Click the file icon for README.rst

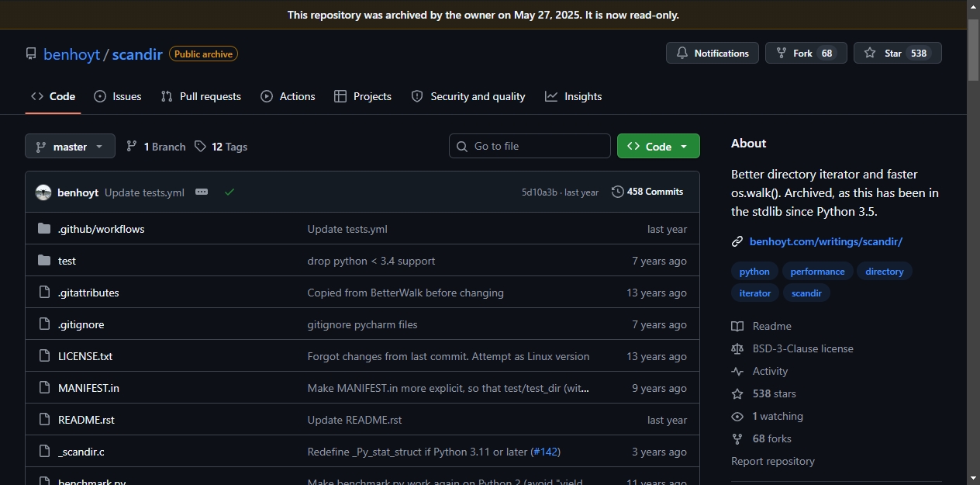point(44,420)
